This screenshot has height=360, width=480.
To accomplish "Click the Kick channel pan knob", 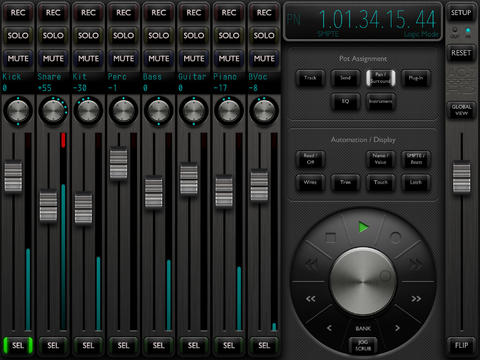I will point(18,110).
